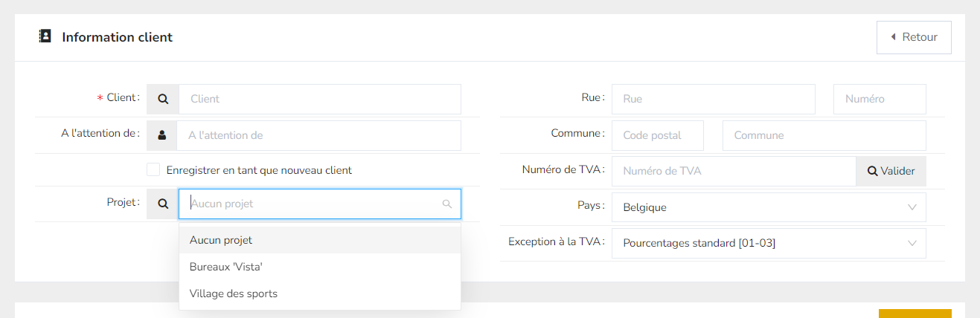Click the A l'attention de text field
The height and width of the screenshot is (318, 980).
coord(318,135)
